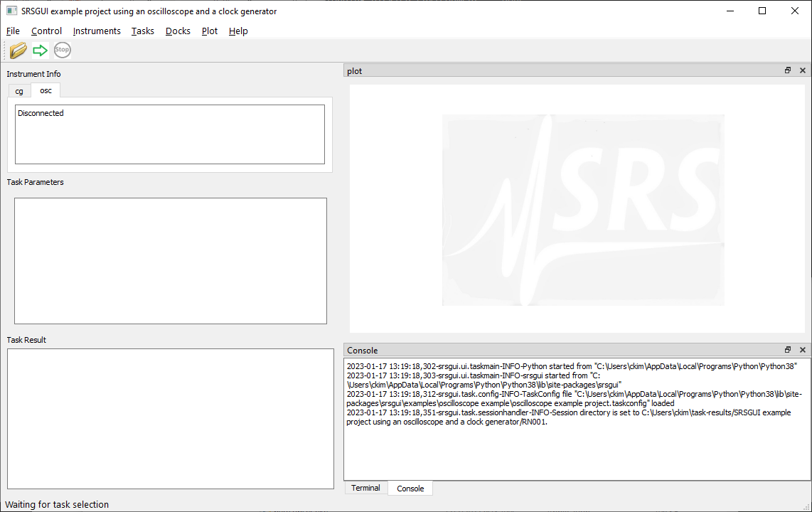Open a project with the folder icon
The height and width of the screenshot is (512, 812).
click(18, 50)
